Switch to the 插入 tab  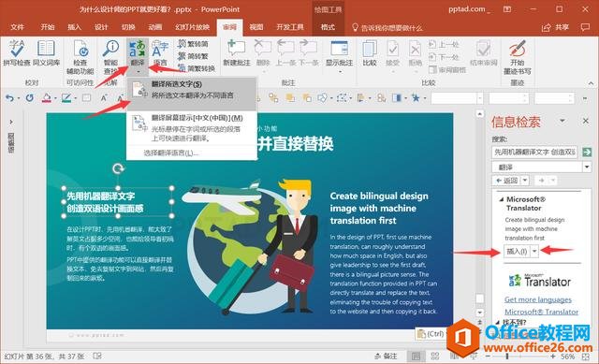coord(74,27)
